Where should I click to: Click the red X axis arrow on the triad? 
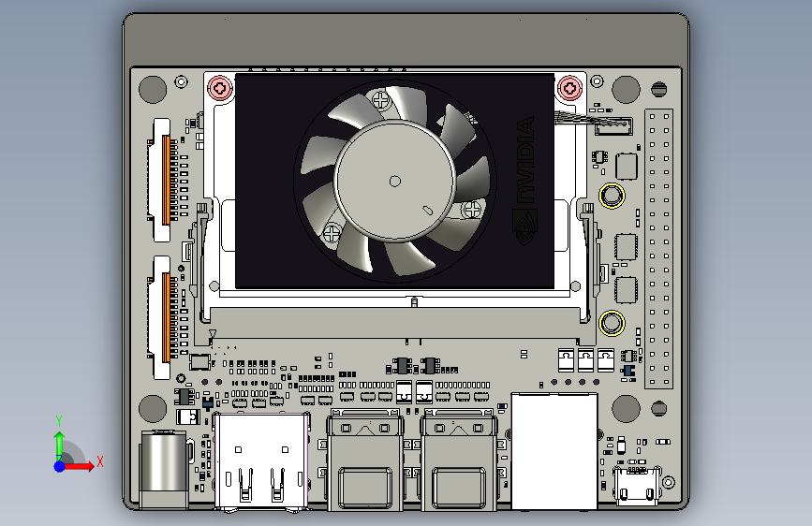pyautogui.click(x=80, y=466)
